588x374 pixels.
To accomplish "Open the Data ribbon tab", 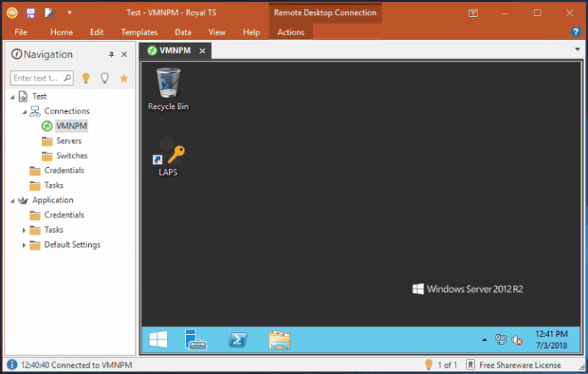I will pyautogui.click(x=183, y=32).
